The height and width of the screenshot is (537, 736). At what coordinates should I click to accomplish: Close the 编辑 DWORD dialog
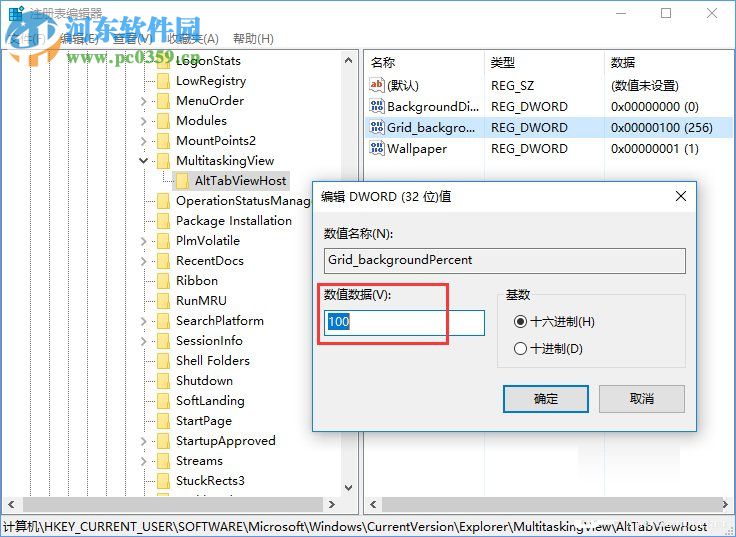681,196
